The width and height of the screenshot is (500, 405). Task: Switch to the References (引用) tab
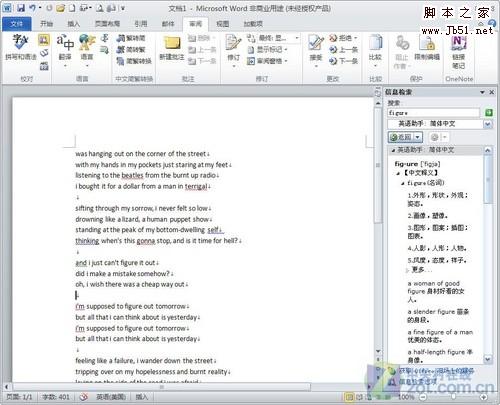(141, 24)
